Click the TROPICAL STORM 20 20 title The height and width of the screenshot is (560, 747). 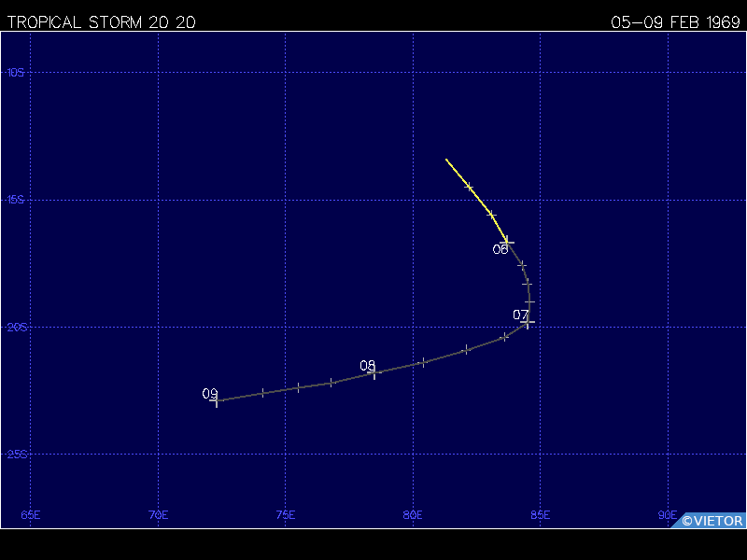tap(101, 22)
